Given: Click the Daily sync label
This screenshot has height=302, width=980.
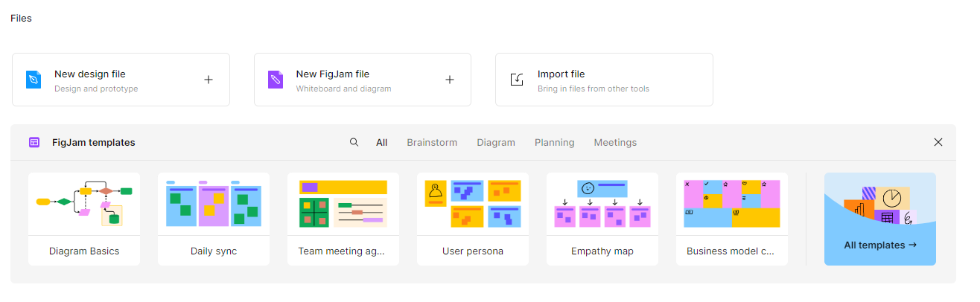Looking at the screenshot, I should tap(214, 251).
